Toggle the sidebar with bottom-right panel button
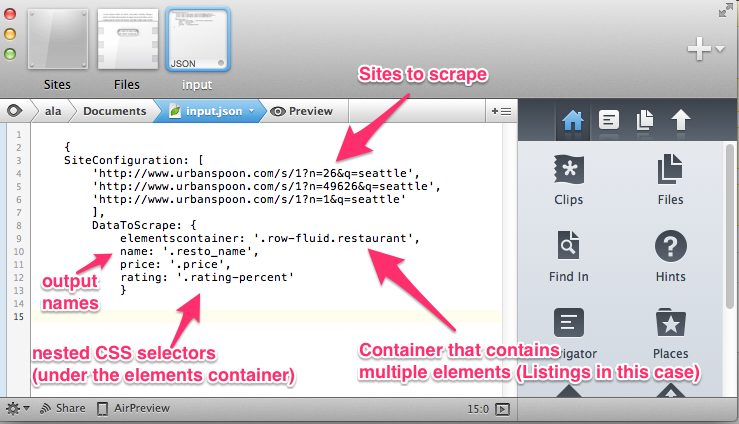 point(502,409)
